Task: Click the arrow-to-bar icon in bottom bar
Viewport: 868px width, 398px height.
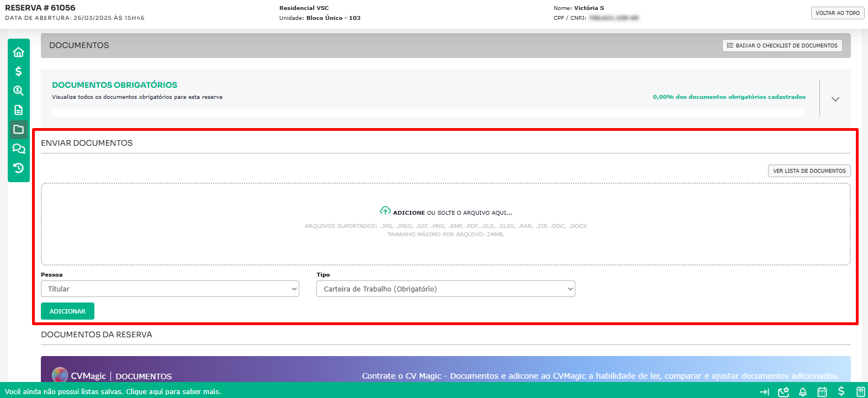Action: 764,392
